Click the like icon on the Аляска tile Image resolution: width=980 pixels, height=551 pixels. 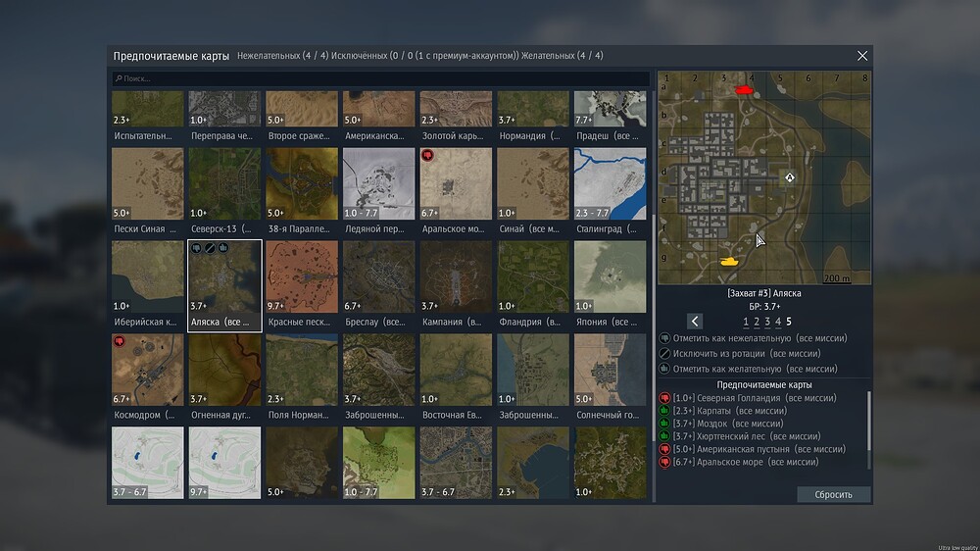click(223, 249)
